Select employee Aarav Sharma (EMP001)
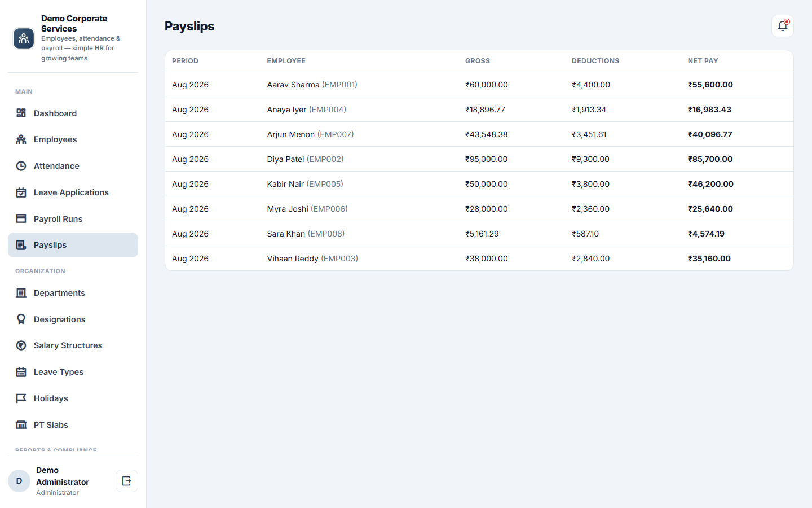This screenshot has width=812, height=508. click(312, 85)
